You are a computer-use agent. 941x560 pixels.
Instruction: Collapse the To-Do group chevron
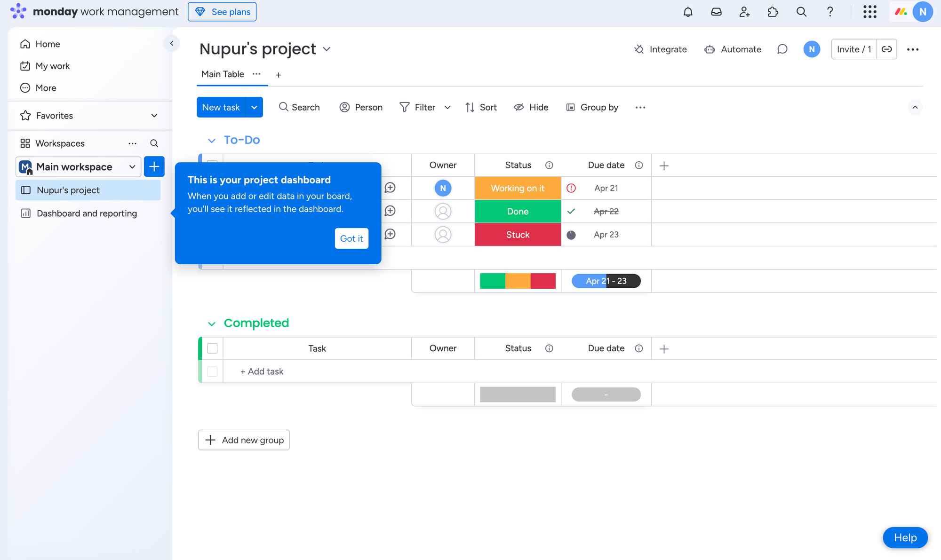212,141
